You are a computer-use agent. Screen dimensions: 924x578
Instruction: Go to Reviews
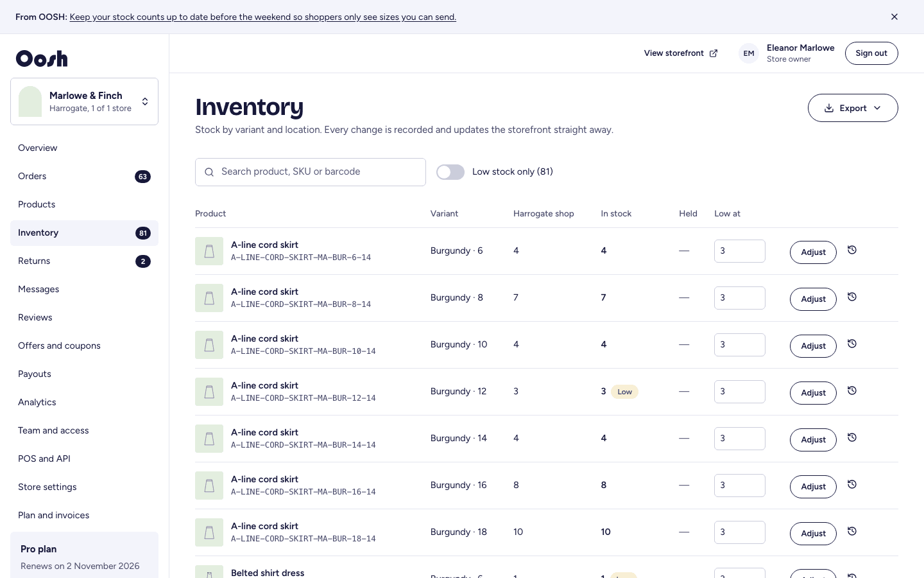[x=84, y=317]
